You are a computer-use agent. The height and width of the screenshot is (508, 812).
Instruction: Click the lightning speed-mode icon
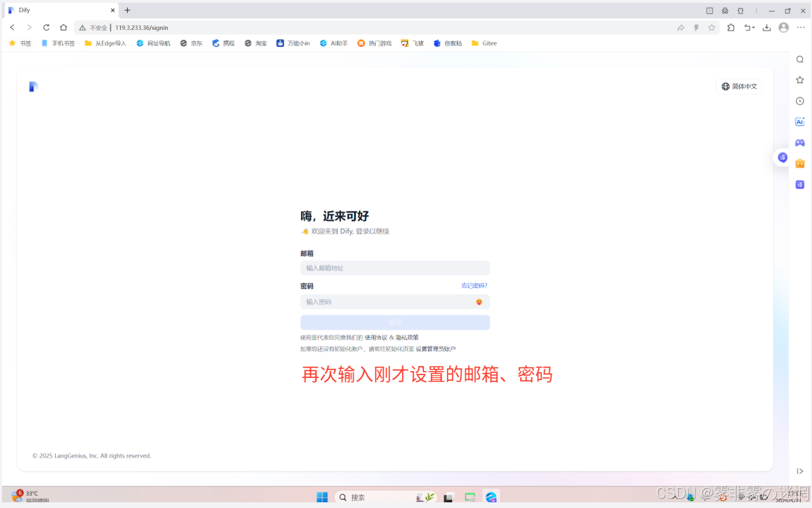pos(696,27)
